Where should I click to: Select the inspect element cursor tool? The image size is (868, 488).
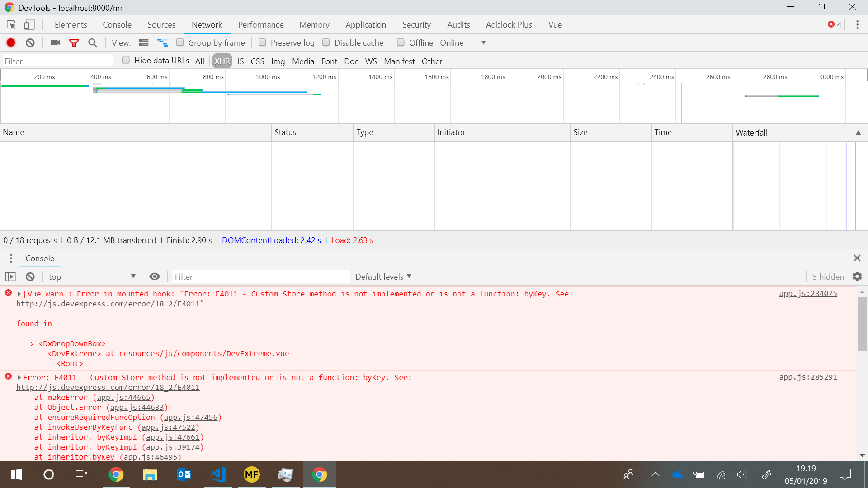[11, 25]
